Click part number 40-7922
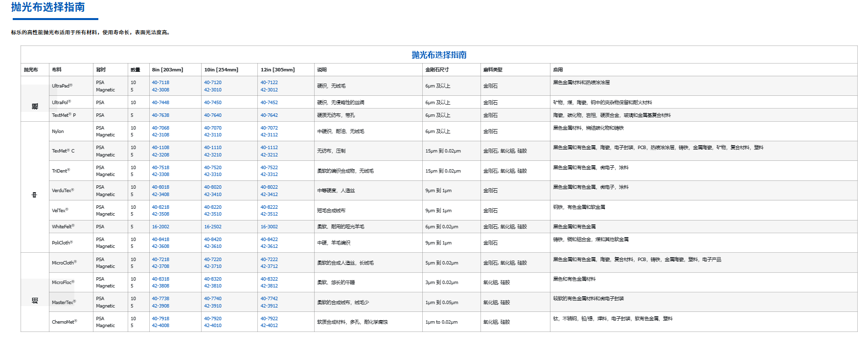The image size is (868, 352). (269, 319)
